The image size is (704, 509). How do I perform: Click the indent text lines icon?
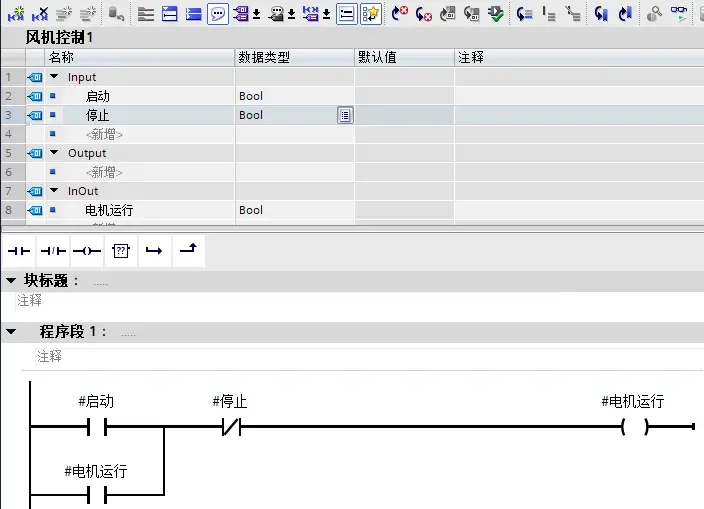pyautogui.click(x=549, y=14)
